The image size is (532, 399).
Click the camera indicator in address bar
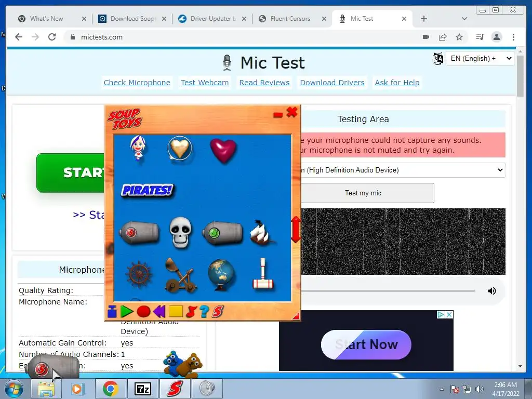[x=426, y=37]
